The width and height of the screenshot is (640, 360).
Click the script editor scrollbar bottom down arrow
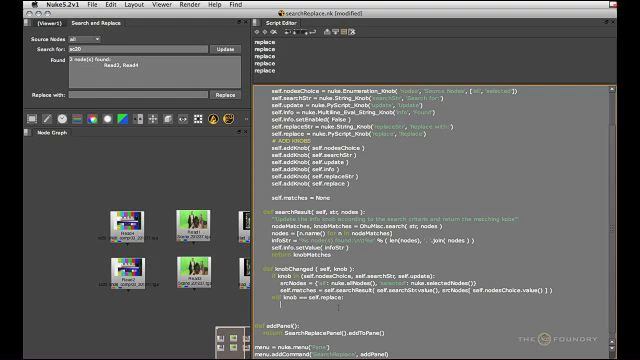click(x=612, y=348)
